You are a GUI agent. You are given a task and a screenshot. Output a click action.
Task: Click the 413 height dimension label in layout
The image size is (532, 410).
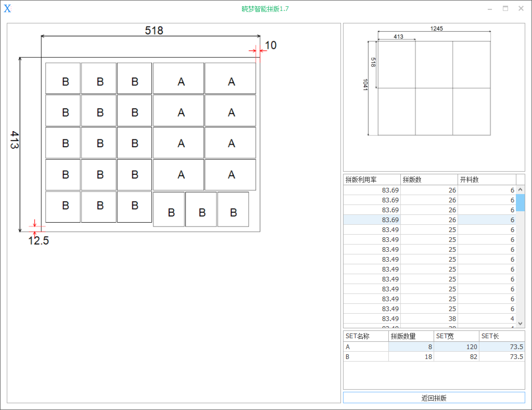pos(15,140)
